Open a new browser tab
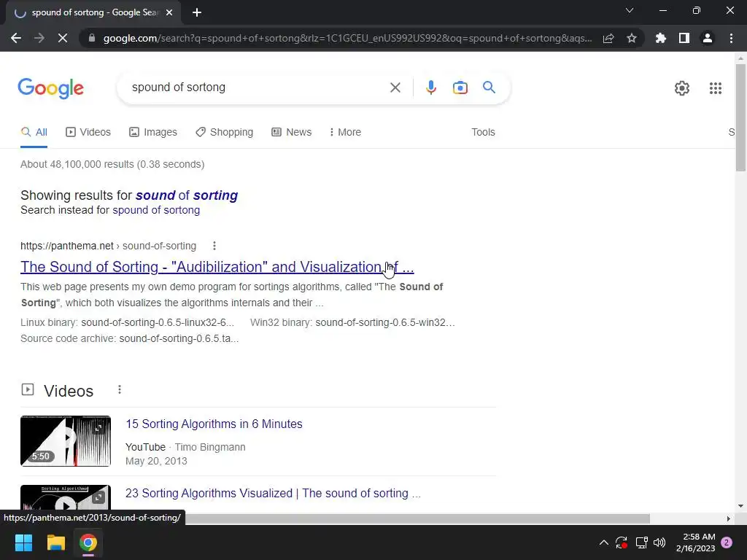747x560 pixels. pyautogui.click(x=197, y=13)
